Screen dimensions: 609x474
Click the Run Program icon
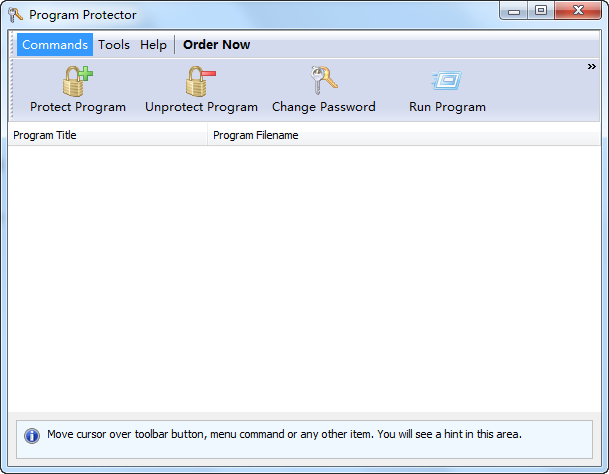coord(447,80)
